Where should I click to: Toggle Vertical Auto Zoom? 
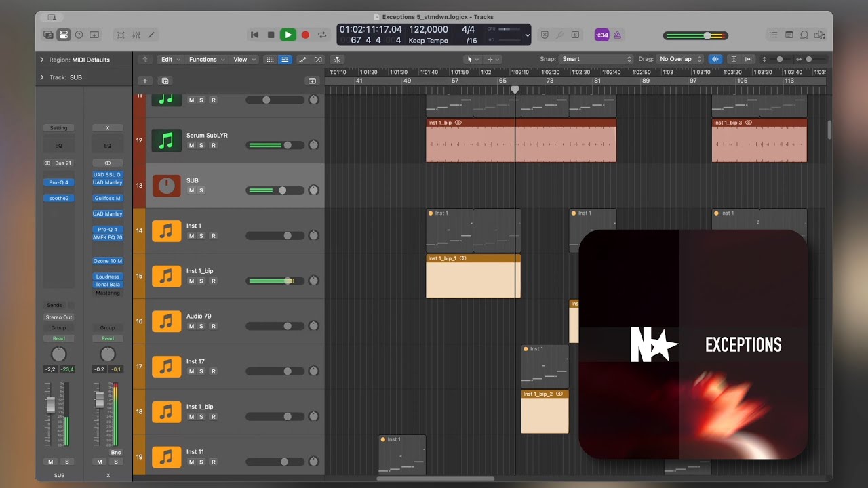point(733,59)
